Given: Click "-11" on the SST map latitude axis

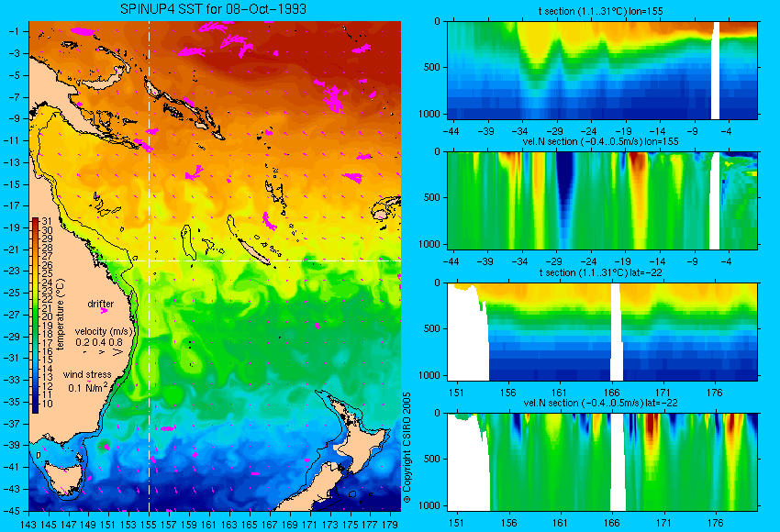Looking at the screenshot, I should coord(12,140).
